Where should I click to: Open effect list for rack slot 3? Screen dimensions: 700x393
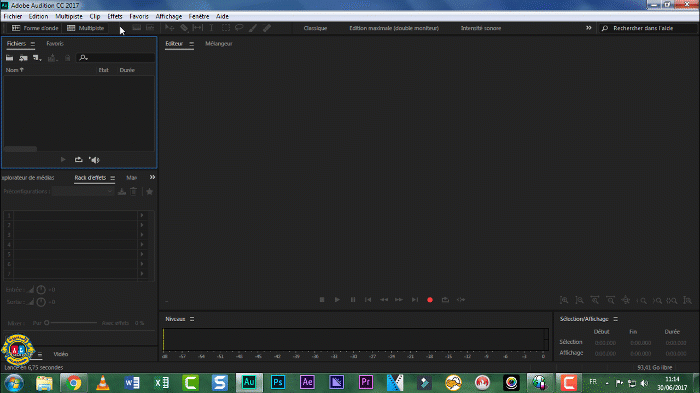tap(142, 235)
